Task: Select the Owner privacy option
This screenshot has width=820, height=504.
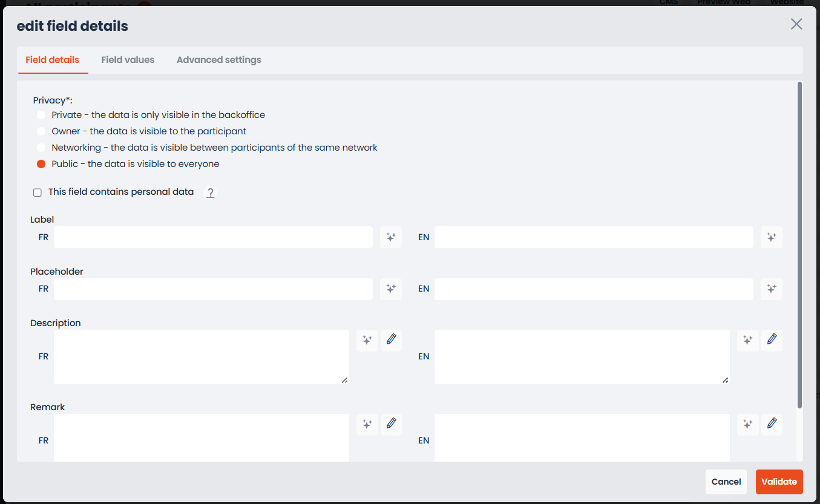Action: pyautogui.click(x=41, y=131)
